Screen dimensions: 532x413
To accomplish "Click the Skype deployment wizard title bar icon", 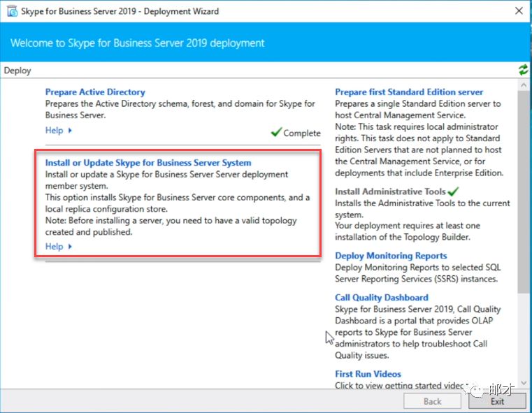I will [11, 11].
